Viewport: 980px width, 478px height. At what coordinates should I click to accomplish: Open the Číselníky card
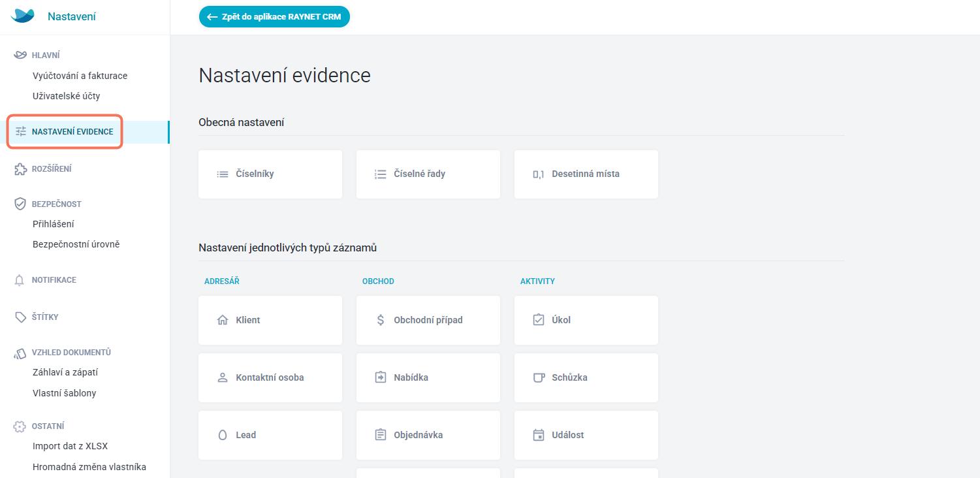point(270,174)
